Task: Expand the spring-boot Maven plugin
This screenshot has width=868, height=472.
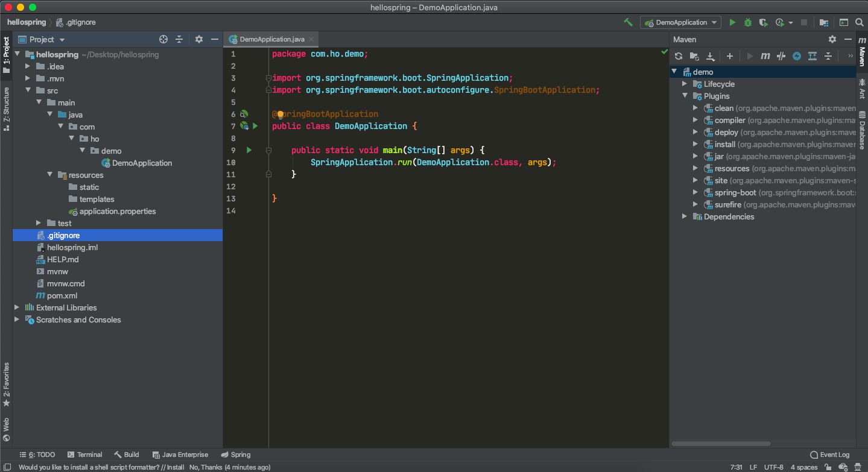Action: (695, 192)
